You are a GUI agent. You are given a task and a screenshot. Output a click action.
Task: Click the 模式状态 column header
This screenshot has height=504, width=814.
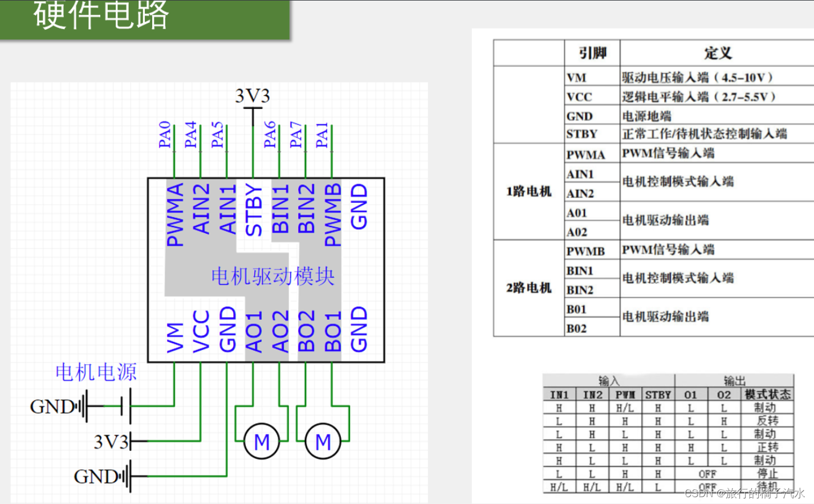click(767, 394)
